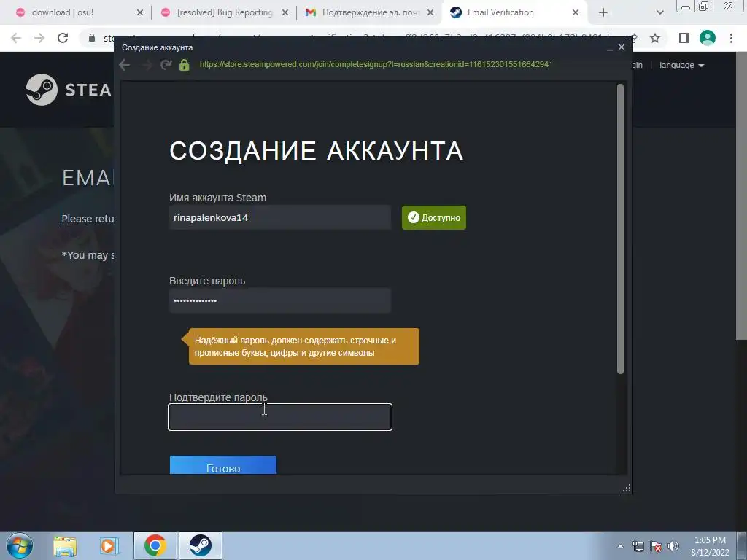
Task: Open Chrome's three-dot menu
Action: (x=731, y=38)
